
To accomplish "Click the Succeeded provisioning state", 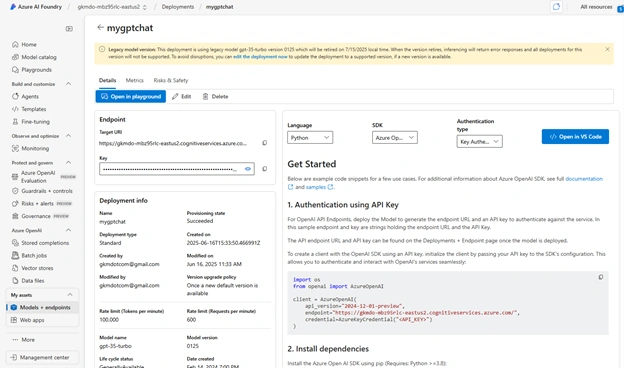I will (200, 221).
